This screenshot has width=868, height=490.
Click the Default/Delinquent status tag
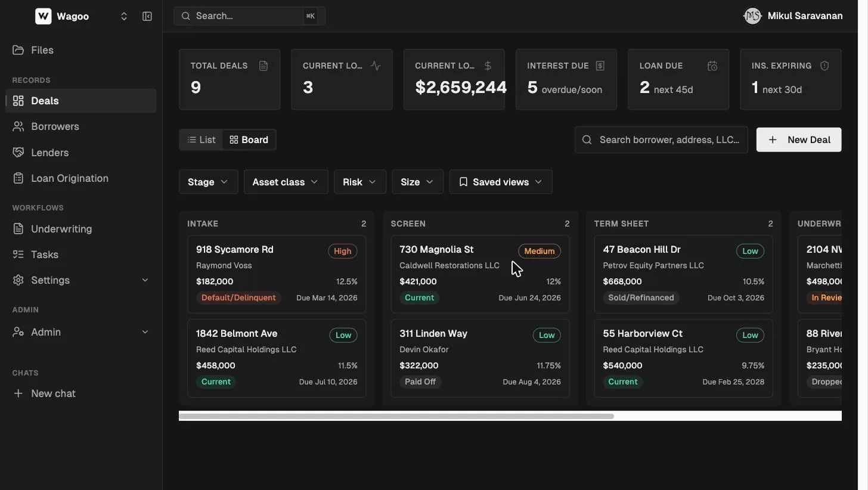click(x=238, y=297)
